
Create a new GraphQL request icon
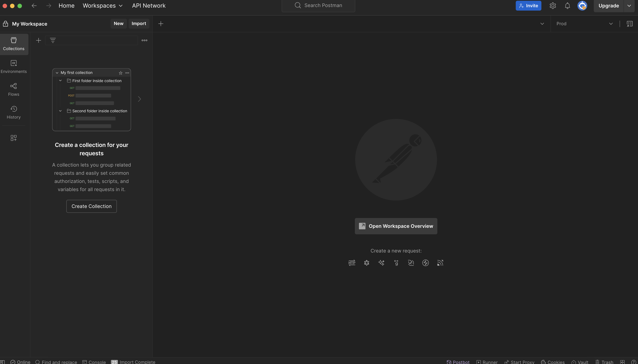366,263
